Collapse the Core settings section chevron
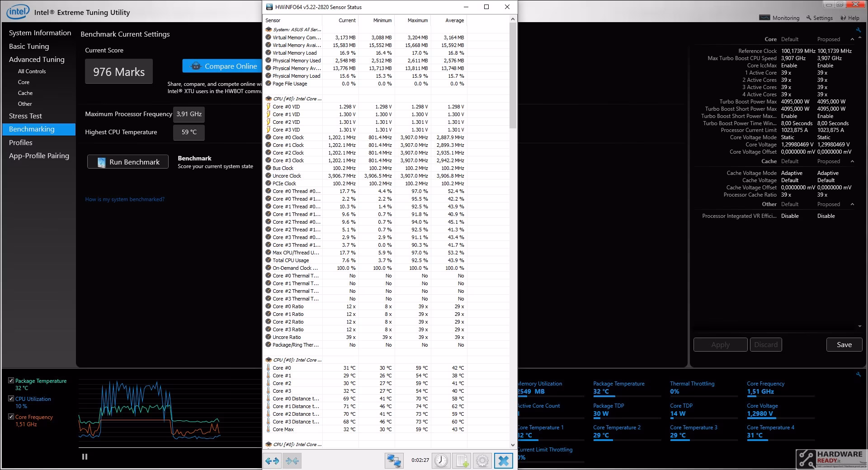Image resolution: width=868 pixels, height=470 pixels. 852,39
